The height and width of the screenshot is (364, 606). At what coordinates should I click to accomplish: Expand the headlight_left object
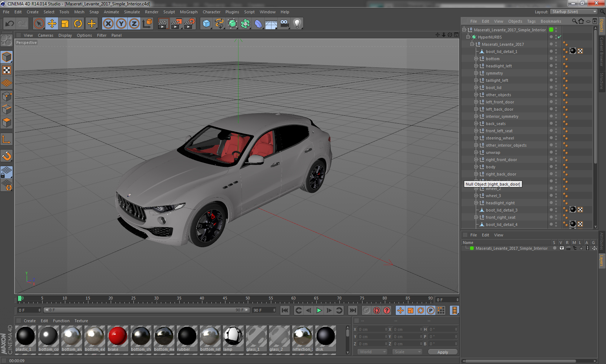(x=476, y=66)
